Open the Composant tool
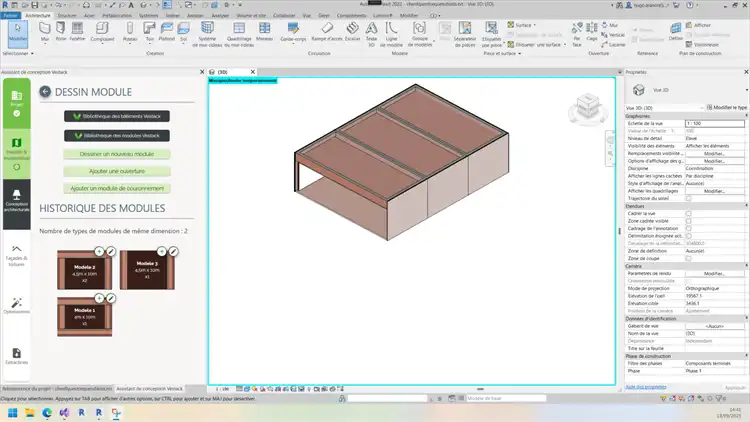Image resolution: width=750 pixels, height=422 pixels. tap(102, 32)
